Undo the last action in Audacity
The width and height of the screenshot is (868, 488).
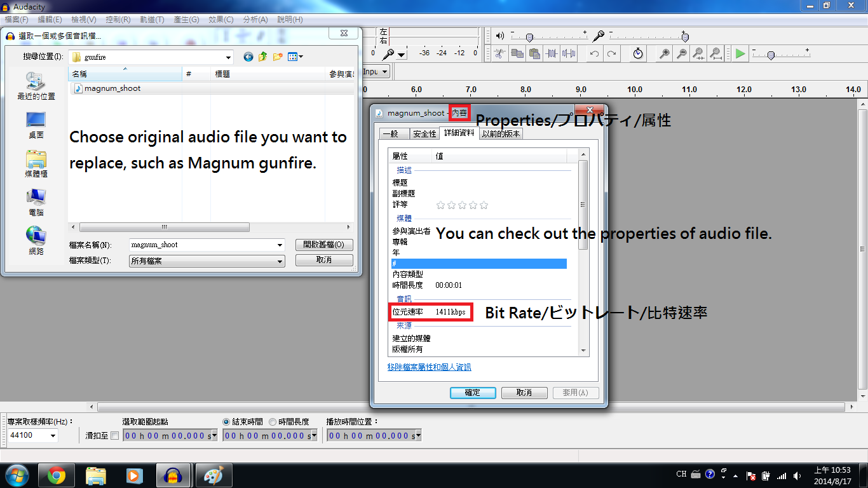594,54
